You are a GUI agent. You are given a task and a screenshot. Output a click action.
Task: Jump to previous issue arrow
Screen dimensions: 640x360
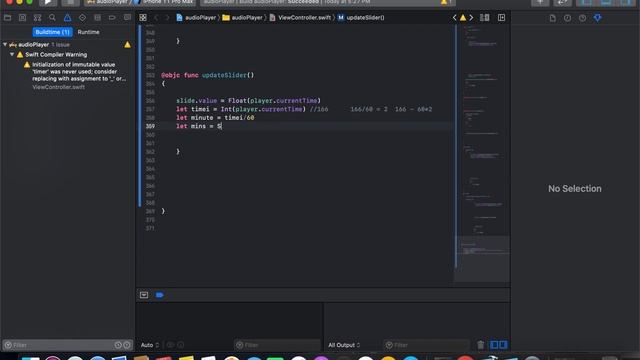(x=455, y=18)
